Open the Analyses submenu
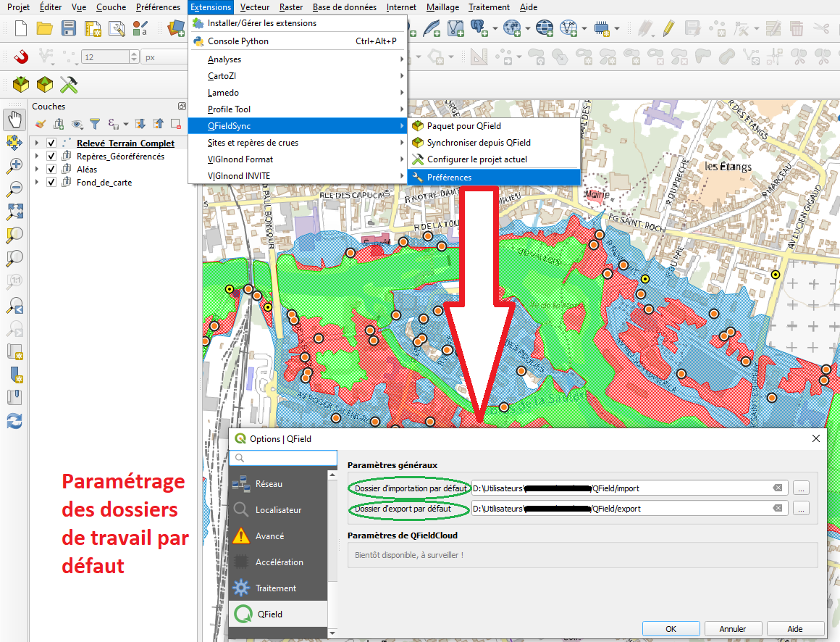The width and height of the screenshot is (840, 642). [298, 59]
